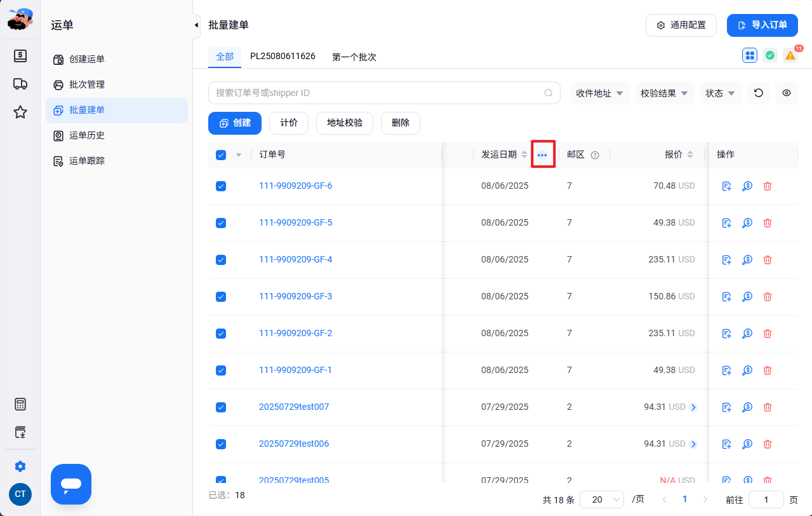Delete order 111-9909209-GF-6 via trash icon
This screenshot has height=516, width=812.
[x=768, y=186]
